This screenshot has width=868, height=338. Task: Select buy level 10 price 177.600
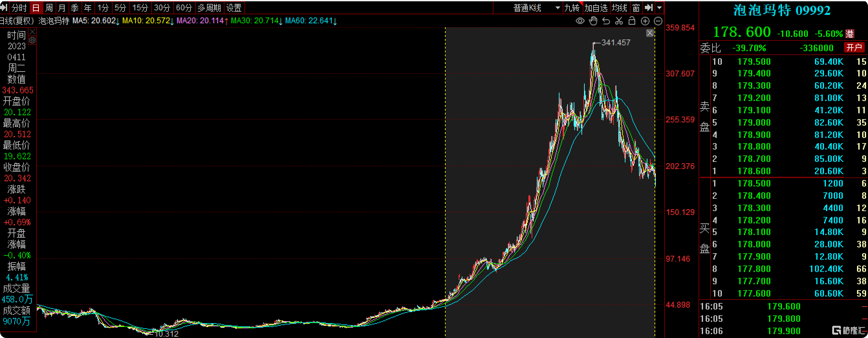point(754,293)
